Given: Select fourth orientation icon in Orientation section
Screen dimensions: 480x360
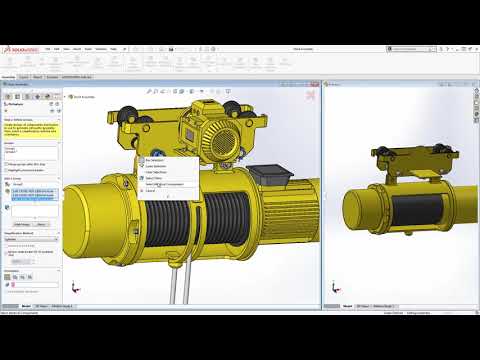Looking at the screenshot, I should pos(30,277).
